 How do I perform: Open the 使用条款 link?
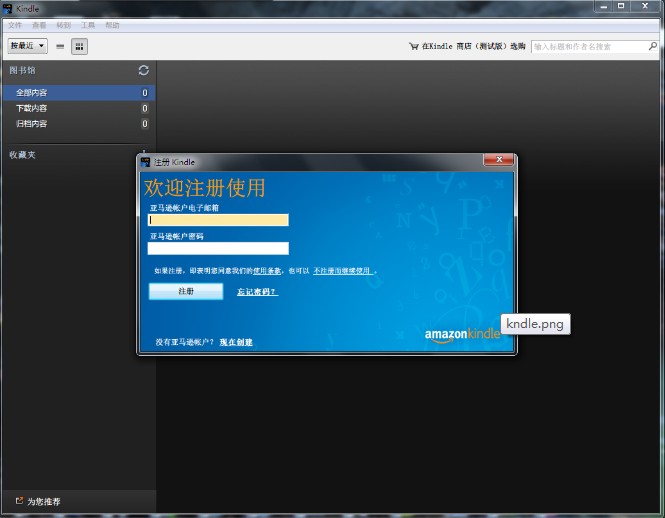point(266,271)
